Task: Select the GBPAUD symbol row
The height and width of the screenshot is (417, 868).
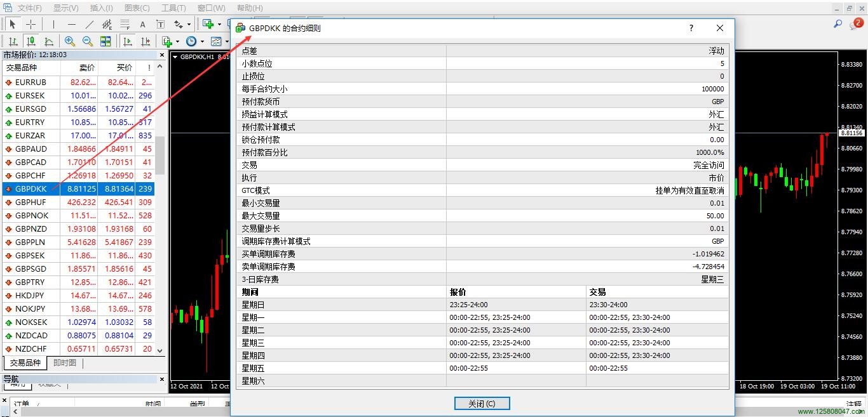Action: [78, 149]
